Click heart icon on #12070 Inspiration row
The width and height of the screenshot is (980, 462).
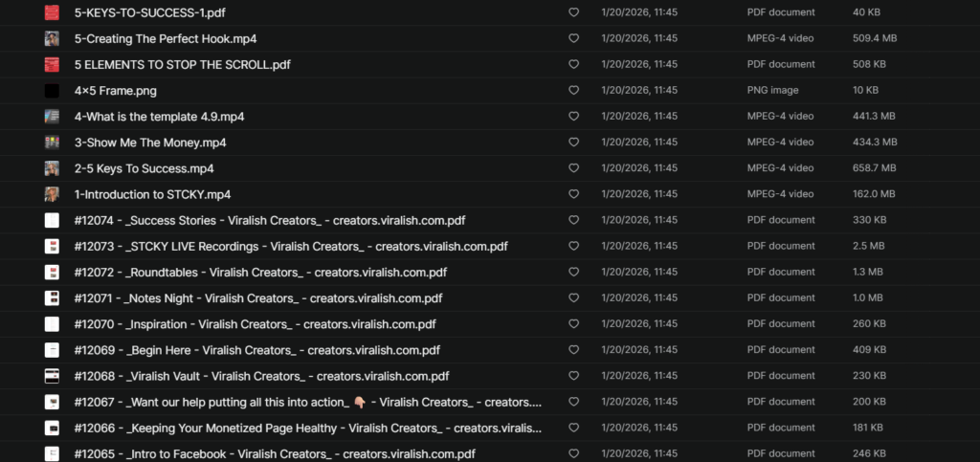pyautogui.click(x=573, y=324)
